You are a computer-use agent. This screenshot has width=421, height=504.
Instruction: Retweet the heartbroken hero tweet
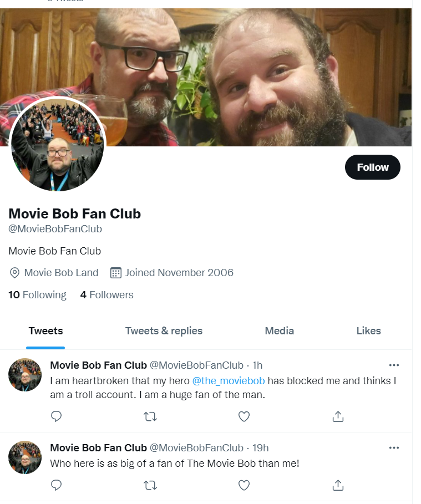(x=150, y=416)
